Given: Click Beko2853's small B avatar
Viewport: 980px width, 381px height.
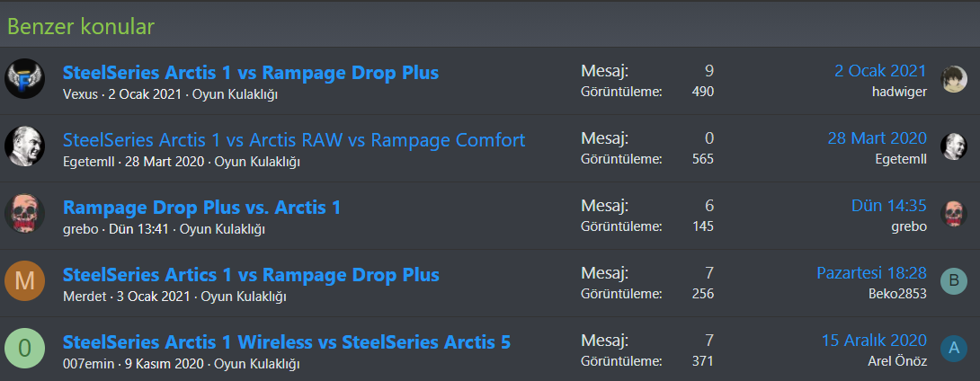Looking at the screenshot, I should [x=954, y=281].
